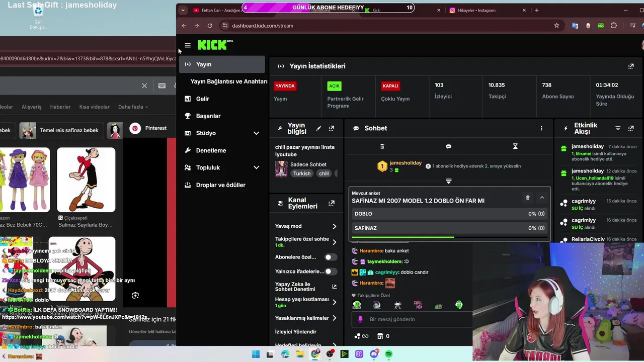Open File Explorer from the taskbar

pyautogui.click(x=300, y=354)
